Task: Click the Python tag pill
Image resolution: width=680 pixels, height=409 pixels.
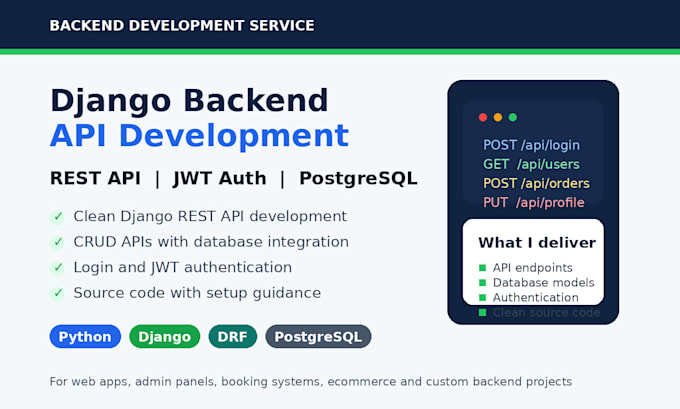Action: 85,337
